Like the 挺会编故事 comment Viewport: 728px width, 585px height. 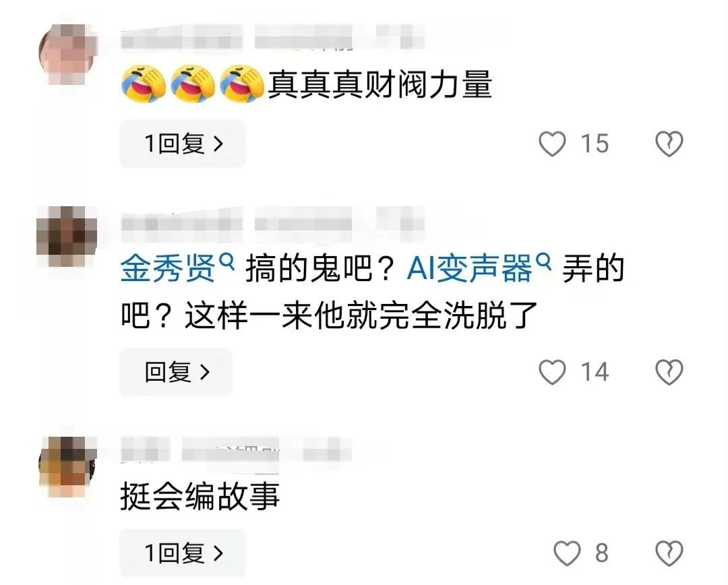point(567,553)
